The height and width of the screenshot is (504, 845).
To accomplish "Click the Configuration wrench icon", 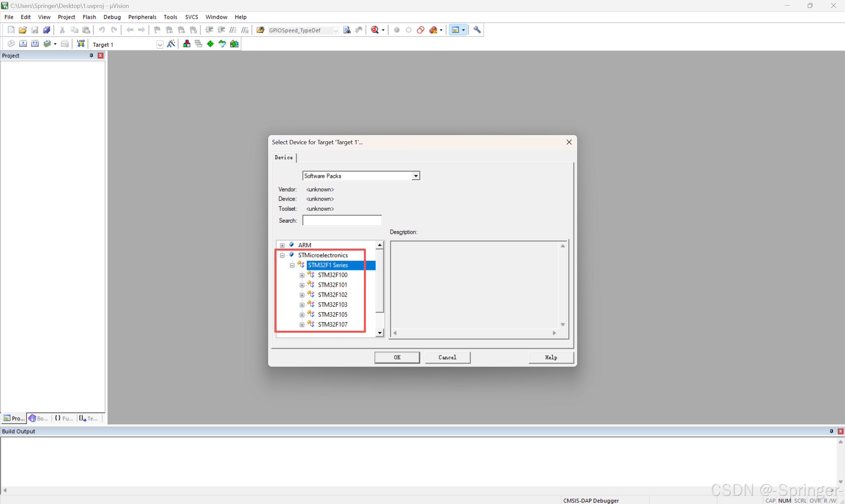I will (x=477, y=30).
